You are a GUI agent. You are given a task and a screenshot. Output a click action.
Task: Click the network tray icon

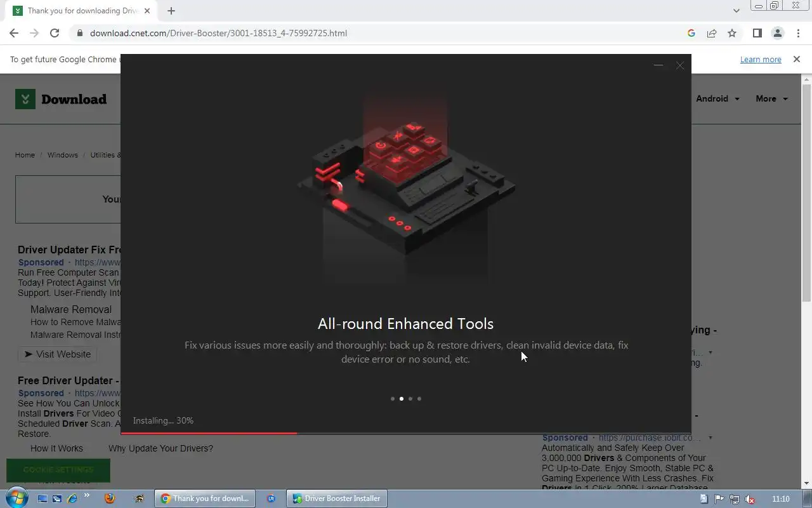[735, 499]
